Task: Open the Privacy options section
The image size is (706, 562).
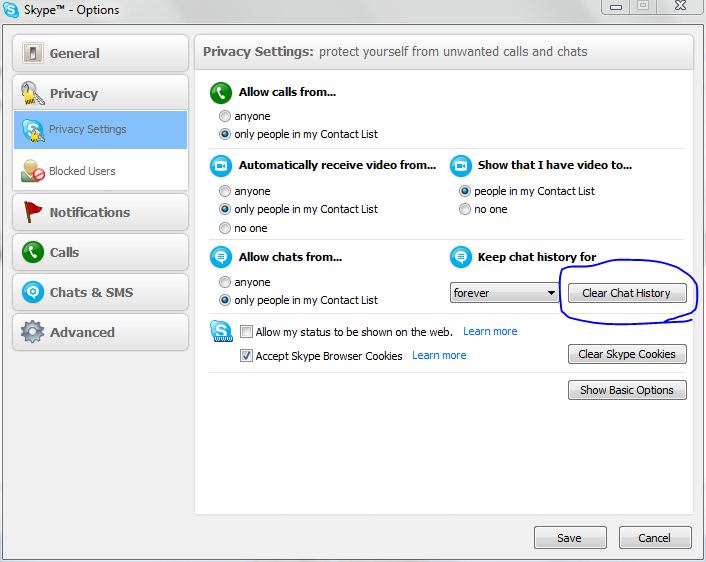Action: click(100, 93)
